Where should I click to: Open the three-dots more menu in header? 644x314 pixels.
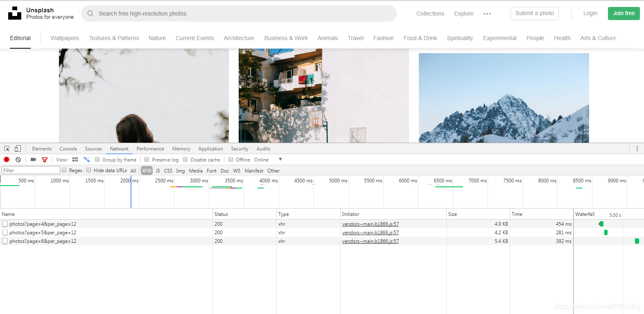pos(487,14)
